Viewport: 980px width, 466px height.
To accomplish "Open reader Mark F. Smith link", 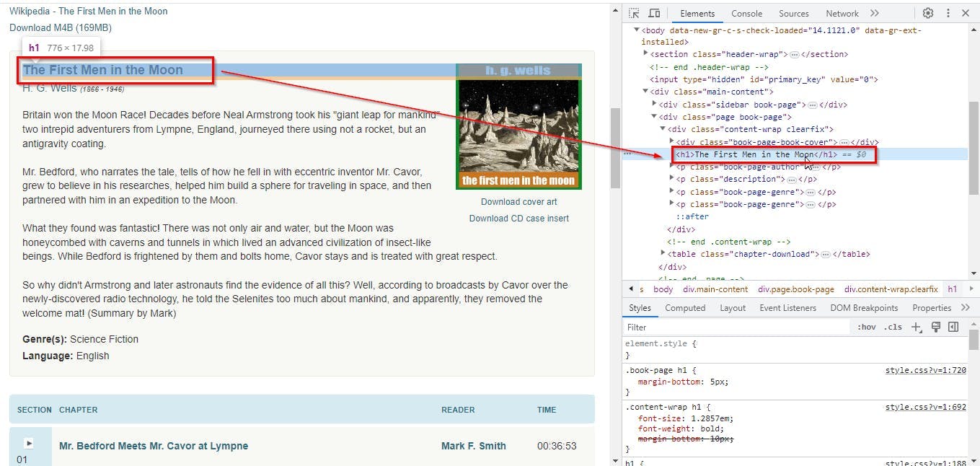I will coord(474,446).
